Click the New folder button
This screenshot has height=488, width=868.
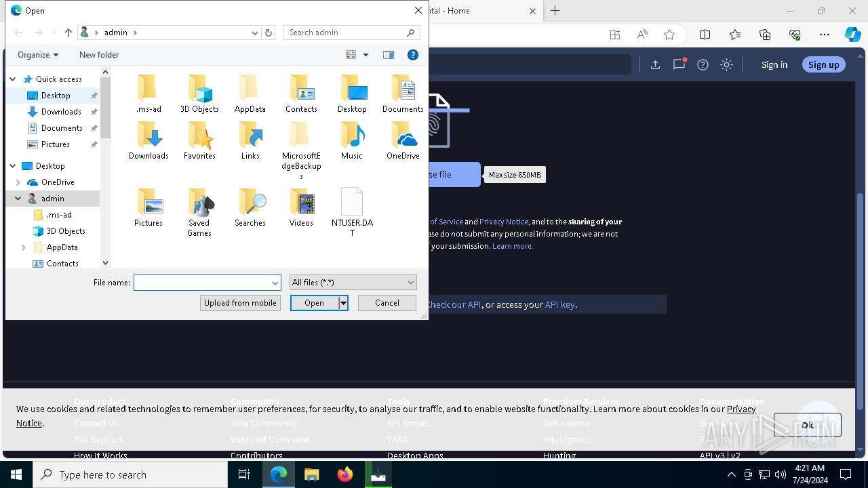(x=99, y=55)
